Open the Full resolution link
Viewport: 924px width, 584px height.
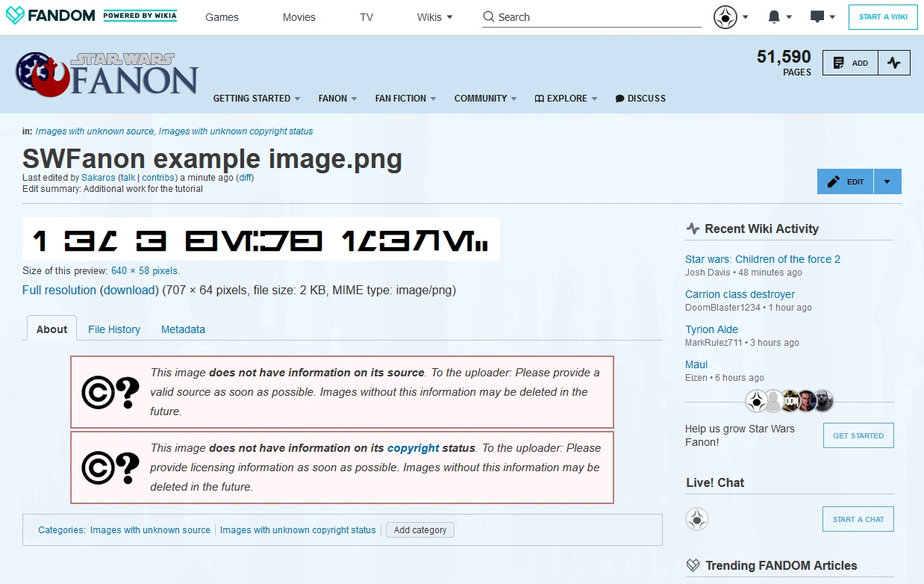click(59, 290)
